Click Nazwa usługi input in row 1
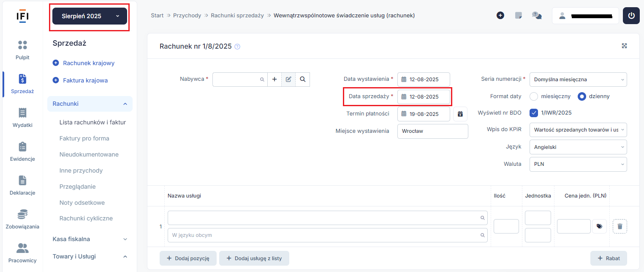The image size is (644, 272). (x=328, y=218)
